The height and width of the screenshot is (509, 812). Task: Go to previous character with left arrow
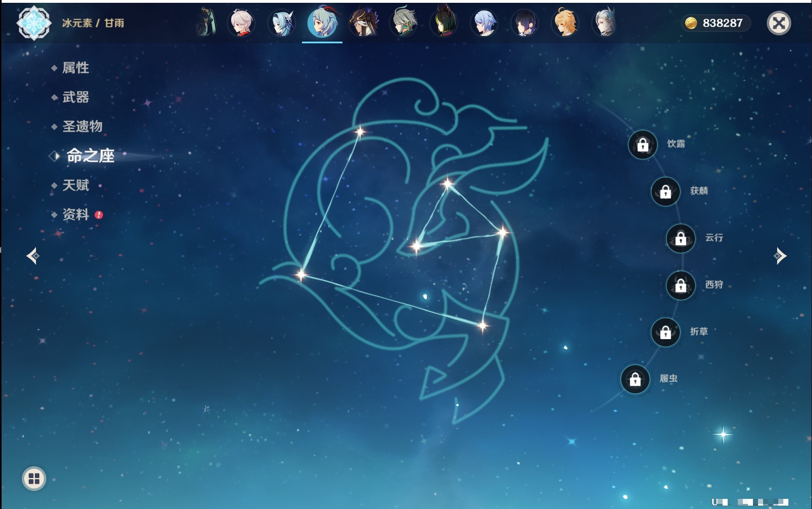[x=33, y=256]
